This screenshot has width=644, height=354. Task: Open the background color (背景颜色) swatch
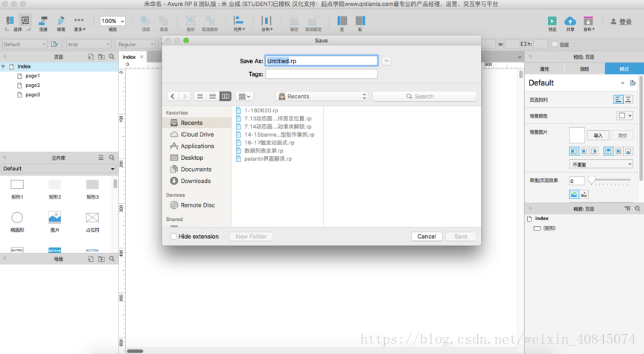(x=625, y=116)
